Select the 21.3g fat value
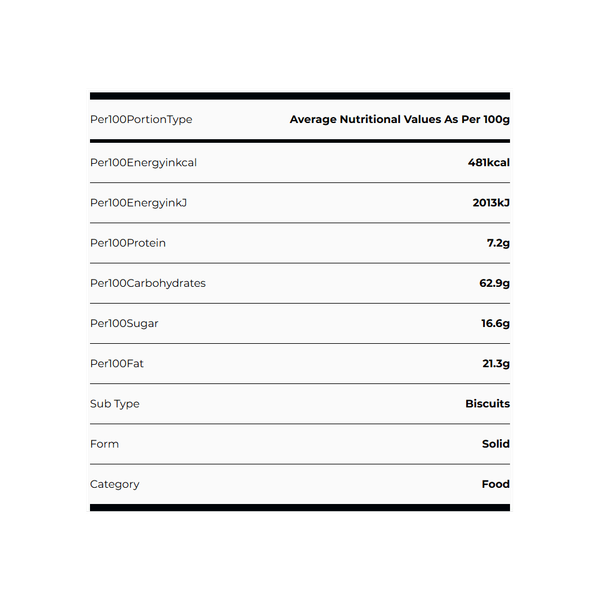Viewport: 600px width, 600px height. (x=496, y=364)
